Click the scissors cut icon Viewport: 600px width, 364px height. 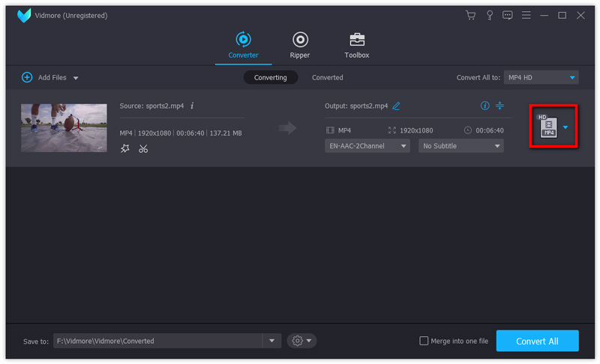143,148
